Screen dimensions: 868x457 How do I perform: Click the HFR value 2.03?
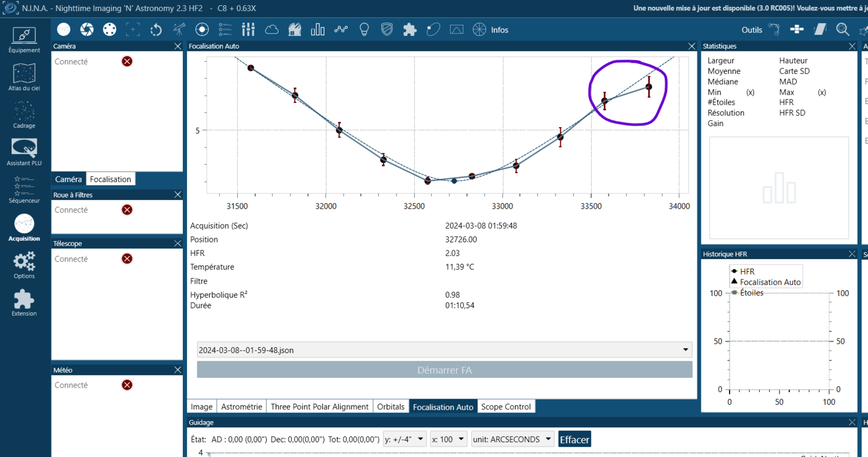453,253
